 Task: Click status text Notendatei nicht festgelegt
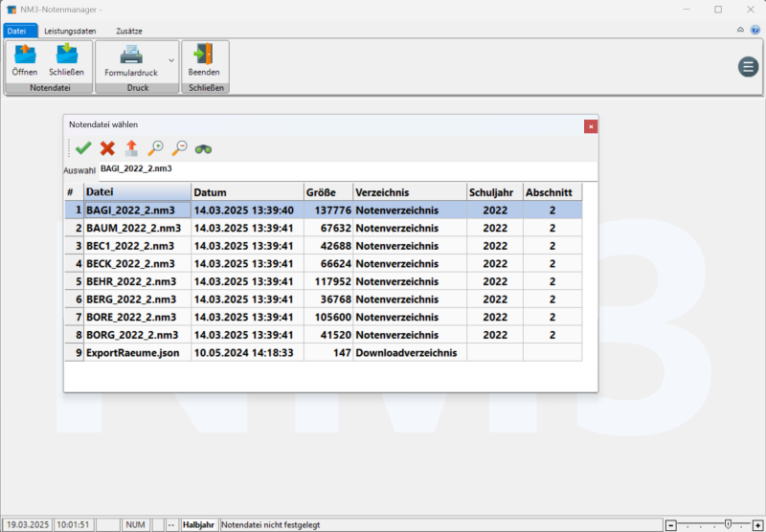click(x=271, y=525)
